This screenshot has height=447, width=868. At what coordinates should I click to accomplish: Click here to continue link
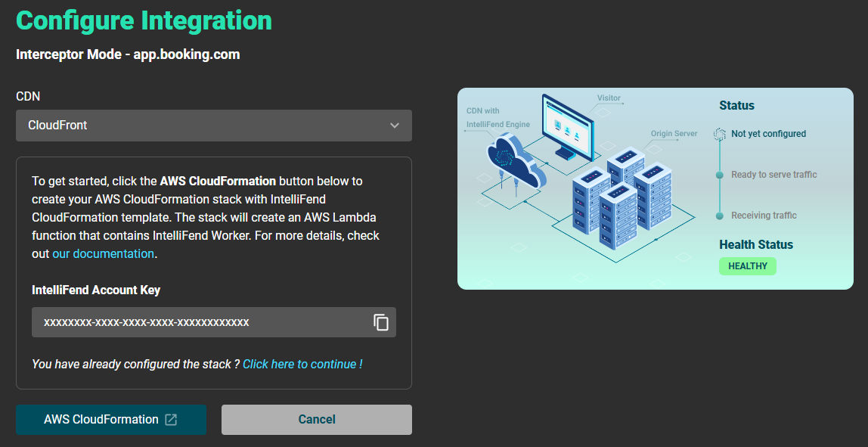(x=302, y=365)
